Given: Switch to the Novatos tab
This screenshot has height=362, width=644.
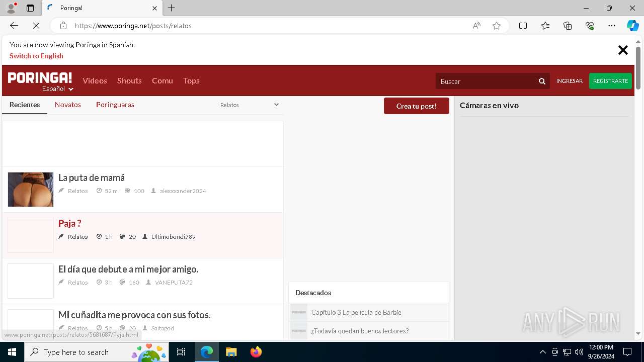Looking at the screenshot, I should click(x=68, y=105).
